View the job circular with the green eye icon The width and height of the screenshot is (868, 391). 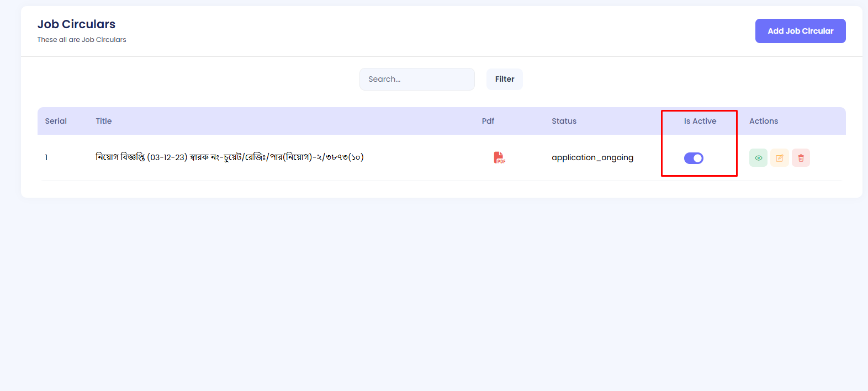pos(758,158)
